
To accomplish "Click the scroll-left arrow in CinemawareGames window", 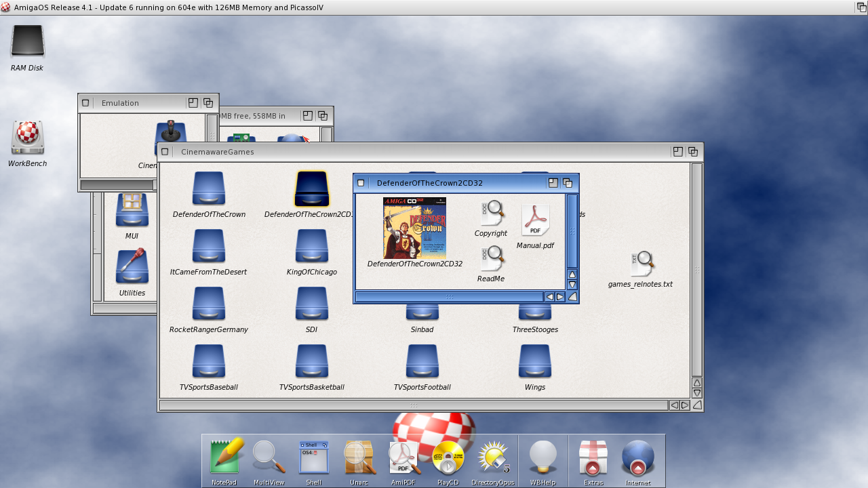I will coord(675,405).
